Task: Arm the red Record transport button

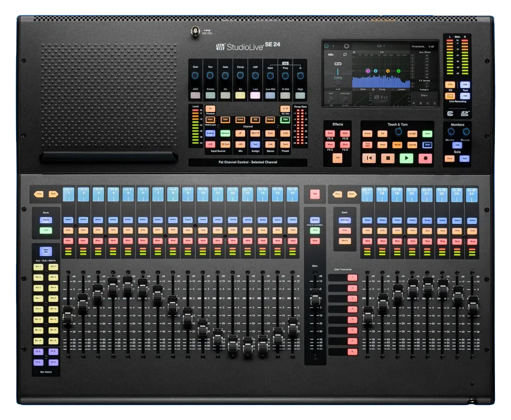Action: [x=425, y=158]
